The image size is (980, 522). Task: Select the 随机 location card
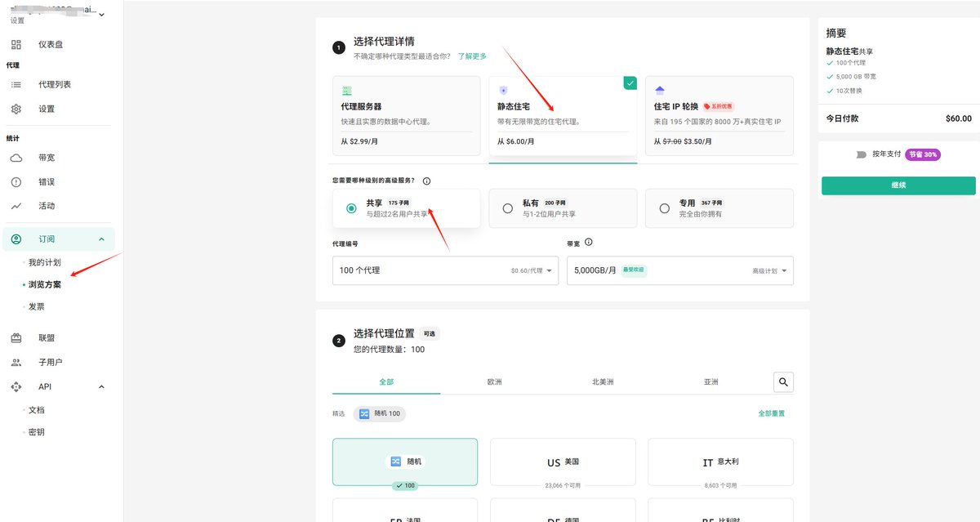[405, 462]
